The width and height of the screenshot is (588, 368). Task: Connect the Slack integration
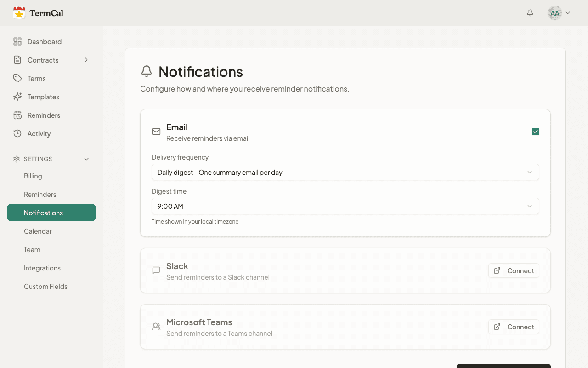pyautogui.click(x=514, y=271)
